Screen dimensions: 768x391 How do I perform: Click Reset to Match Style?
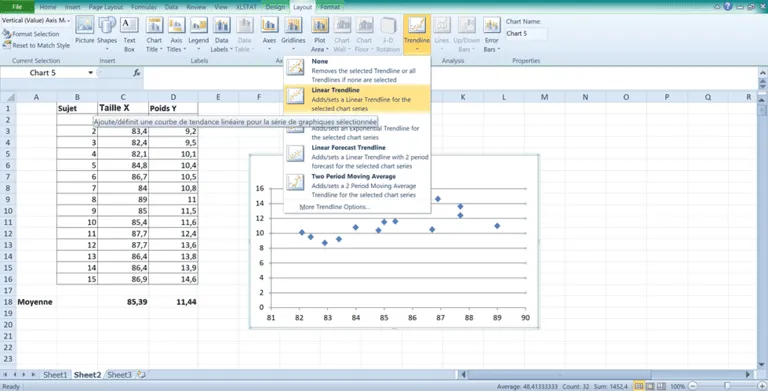point(37,45)
